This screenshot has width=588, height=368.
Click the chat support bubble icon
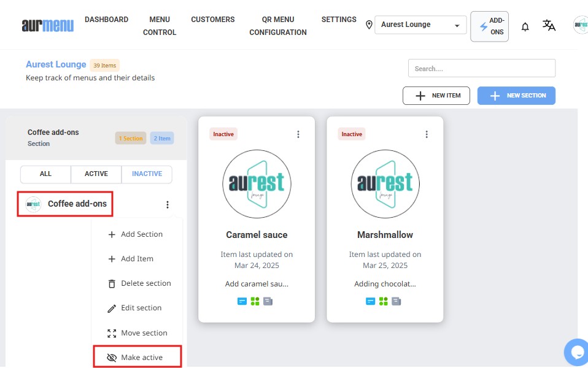(578, 352)
